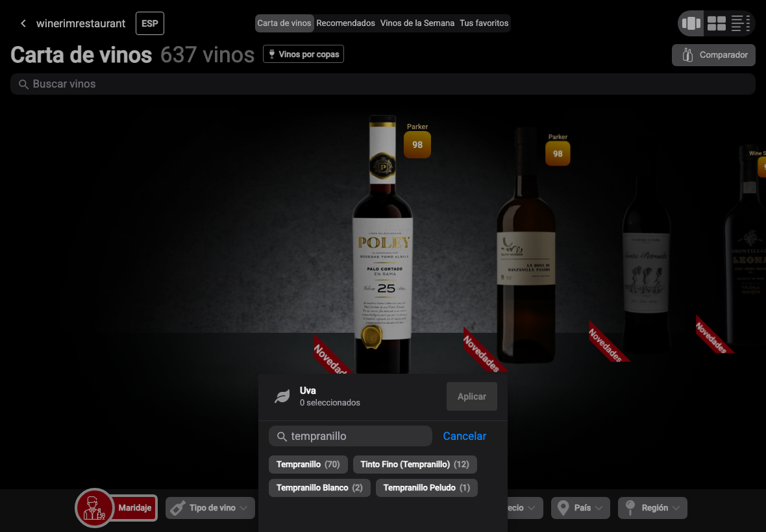Toggle the Vinos por copas filter
Screen dimensions: 766x532
coord(303,54)
